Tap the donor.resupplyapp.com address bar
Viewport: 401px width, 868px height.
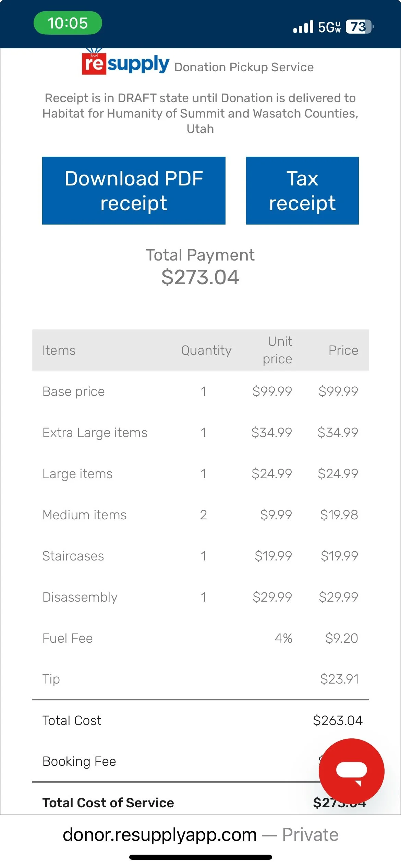[200, 834]
